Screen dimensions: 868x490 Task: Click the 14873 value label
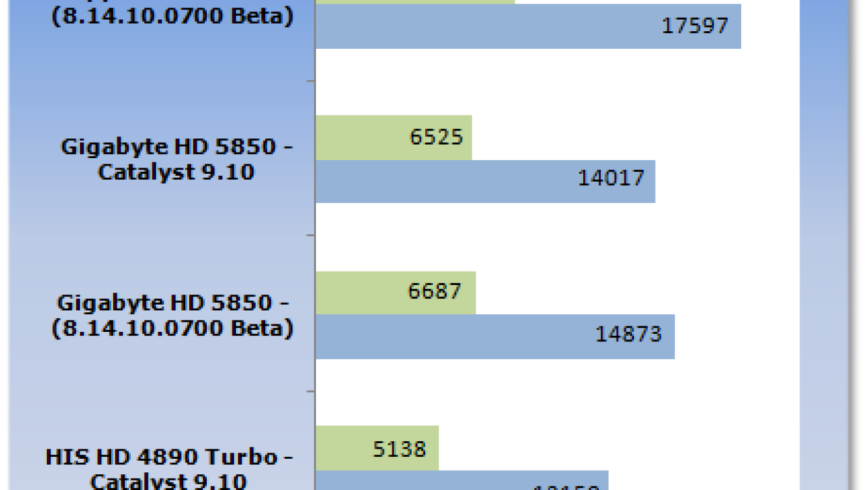tap(629, 334)
